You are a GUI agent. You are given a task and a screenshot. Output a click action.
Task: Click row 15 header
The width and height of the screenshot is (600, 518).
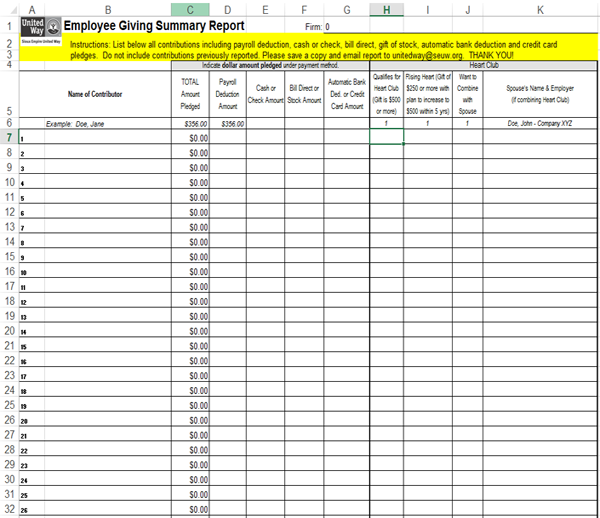tap(9, 256)
